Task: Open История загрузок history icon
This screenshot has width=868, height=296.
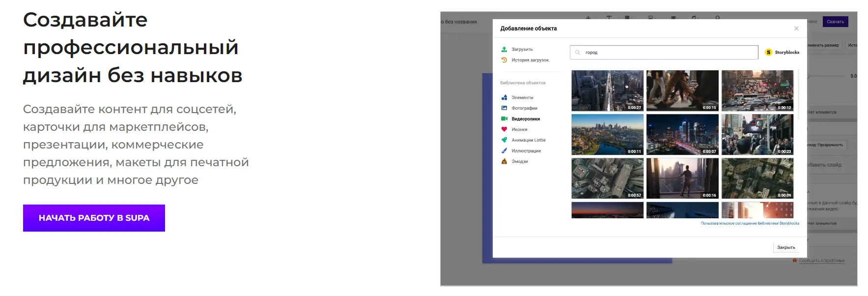Action: [x=504, y=60]
